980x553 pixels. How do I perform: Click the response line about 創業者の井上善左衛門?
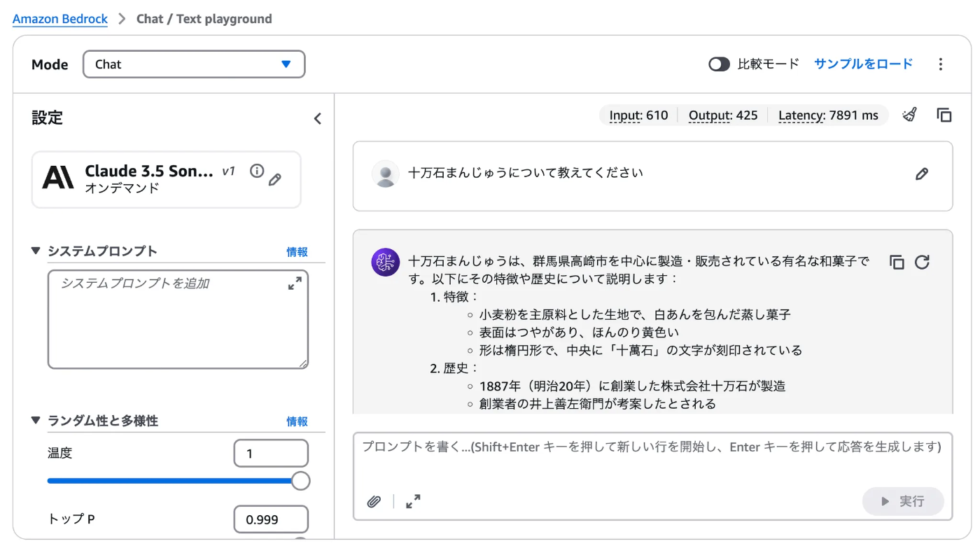[598, 404]
